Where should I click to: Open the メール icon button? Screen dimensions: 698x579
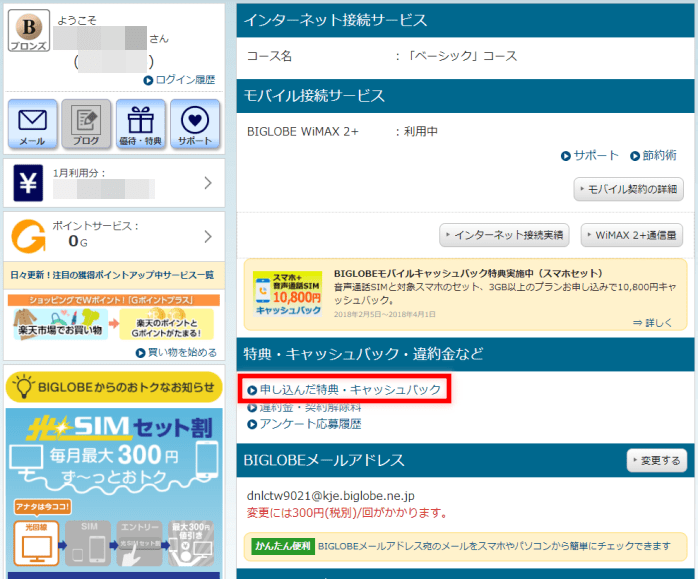click(x=32, y=124)
